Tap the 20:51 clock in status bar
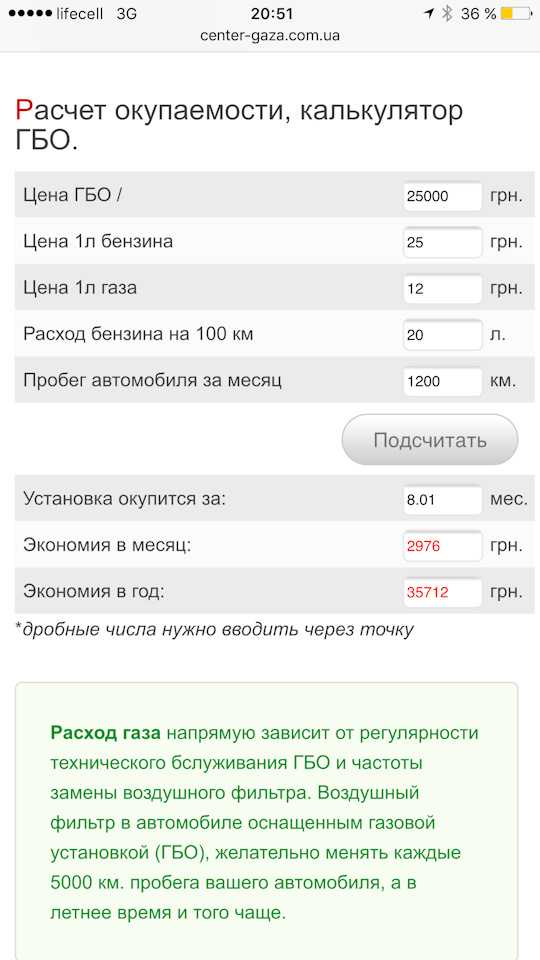Screen dimensions: 540x960 tap(272, 13)
